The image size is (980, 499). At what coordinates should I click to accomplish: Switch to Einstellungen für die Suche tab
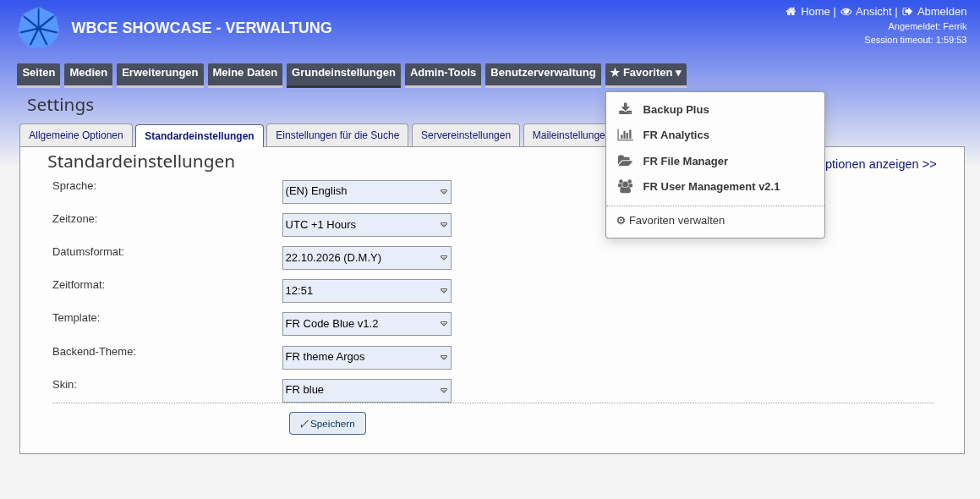pos(337,135)
